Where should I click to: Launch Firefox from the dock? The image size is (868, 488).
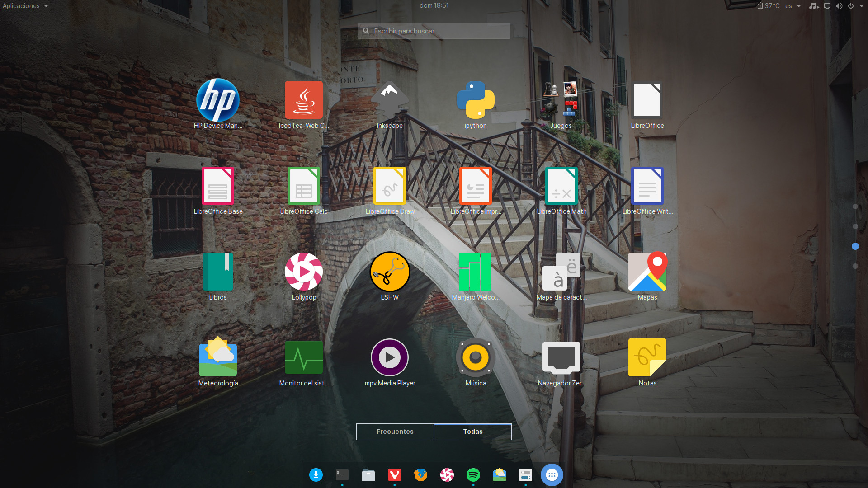(x=420, y=475)
